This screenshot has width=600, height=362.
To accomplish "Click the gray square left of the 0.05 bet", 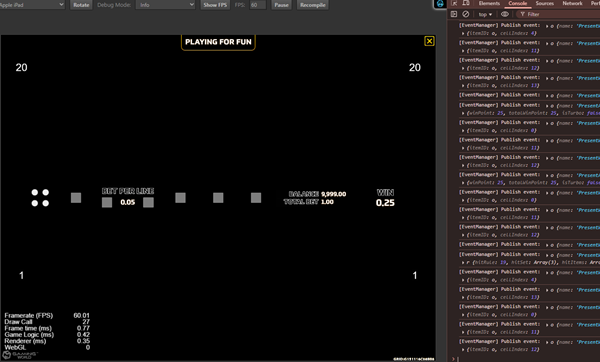I will pos(107,202).
